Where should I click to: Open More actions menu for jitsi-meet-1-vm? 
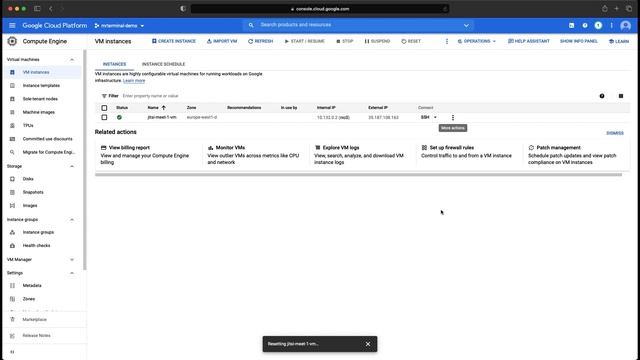pyautogui.click(x=453, y=118)
